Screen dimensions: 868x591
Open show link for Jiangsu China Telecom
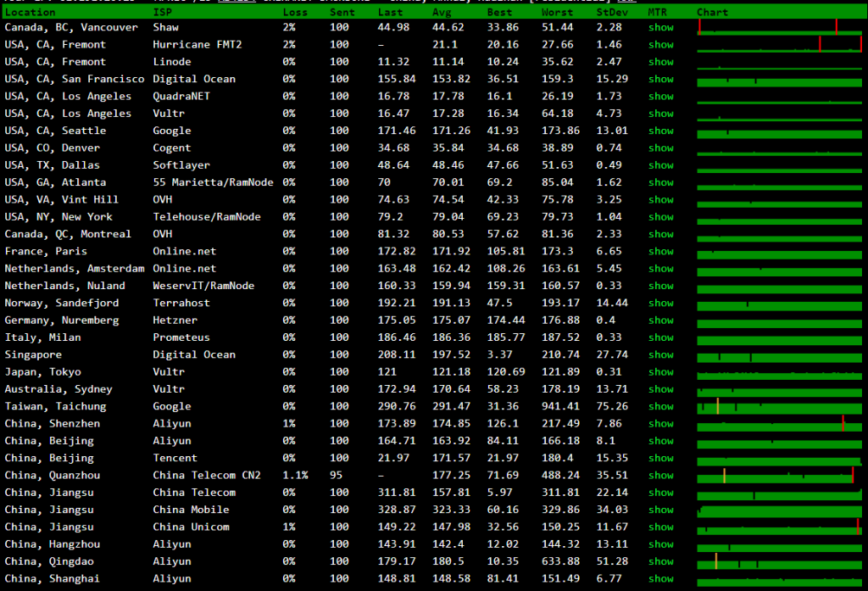click(661, 493)
